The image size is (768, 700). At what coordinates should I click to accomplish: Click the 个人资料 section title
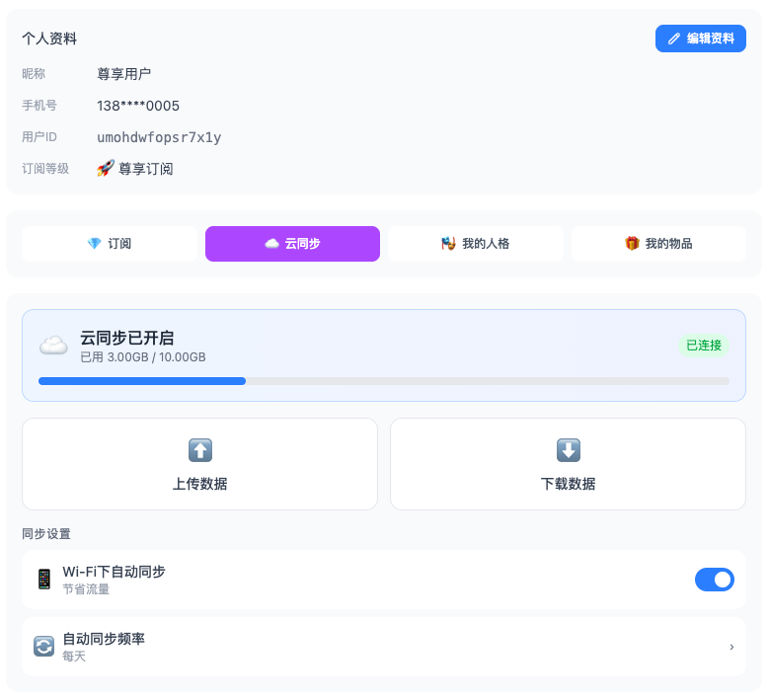coord(49,39)
